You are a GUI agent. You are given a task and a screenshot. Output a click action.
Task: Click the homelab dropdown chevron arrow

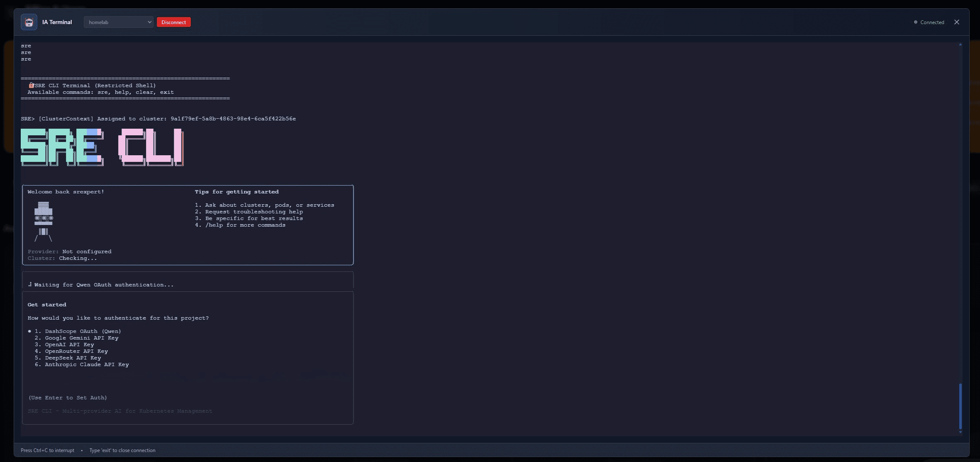pyautogui.click(x=149, y=22)
